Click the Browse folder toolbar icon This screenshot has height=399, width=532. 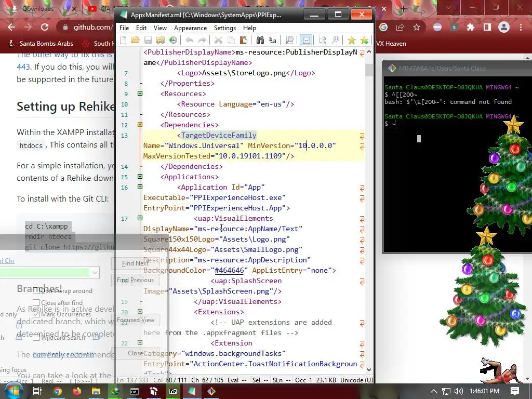[x=161, y=41]
